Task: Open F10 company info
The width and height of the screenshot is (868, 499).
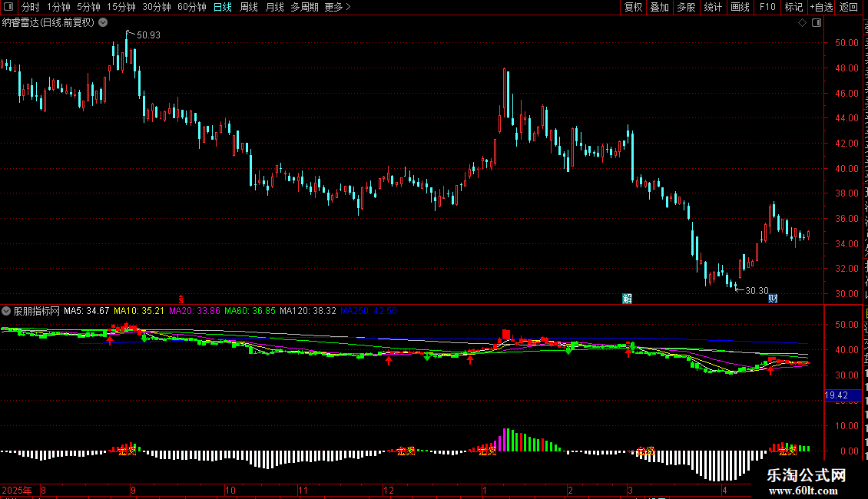Action: pos(767,7)
